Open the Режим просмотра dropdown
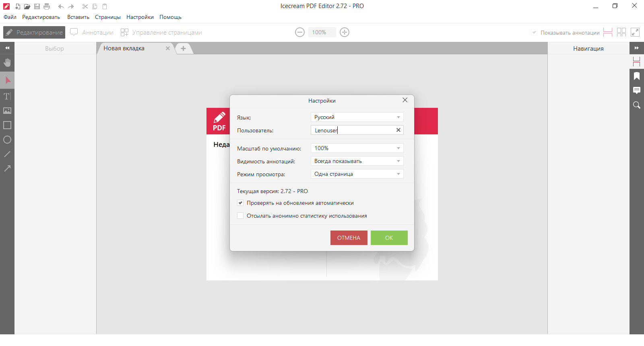The image size is (644, 346). (357, 174)
